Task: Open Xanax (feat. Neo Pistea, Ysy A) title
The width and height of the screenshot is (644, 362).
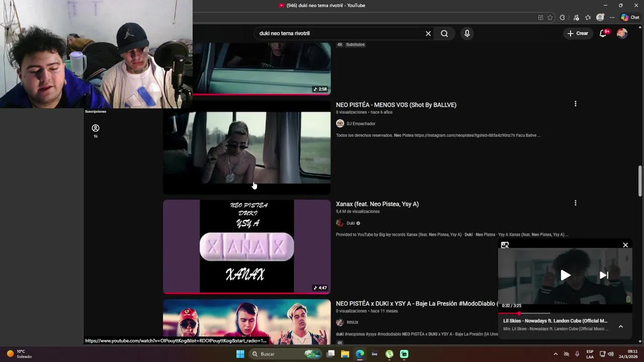Action: pyautogui.click(x=377, y=204)
